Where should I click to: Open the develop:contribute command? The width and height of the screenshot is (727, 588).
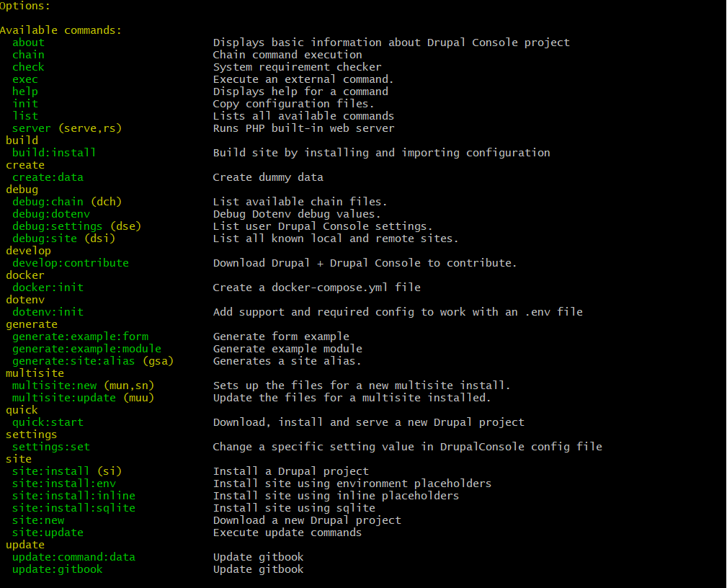point(70,262)
